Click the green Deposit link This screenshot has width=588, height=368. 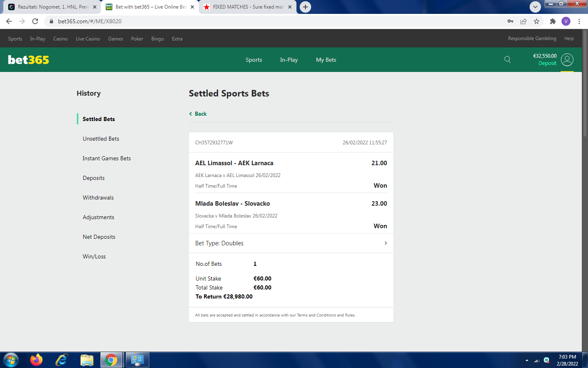[547, 63]
